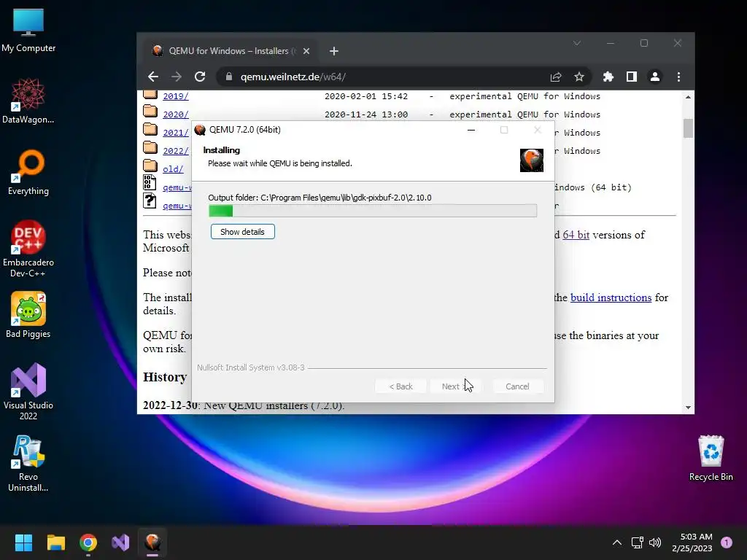Open File Explorer from the taskbar
The height and width of the screenshot is (560, 747).
click(x=55, y=542)
